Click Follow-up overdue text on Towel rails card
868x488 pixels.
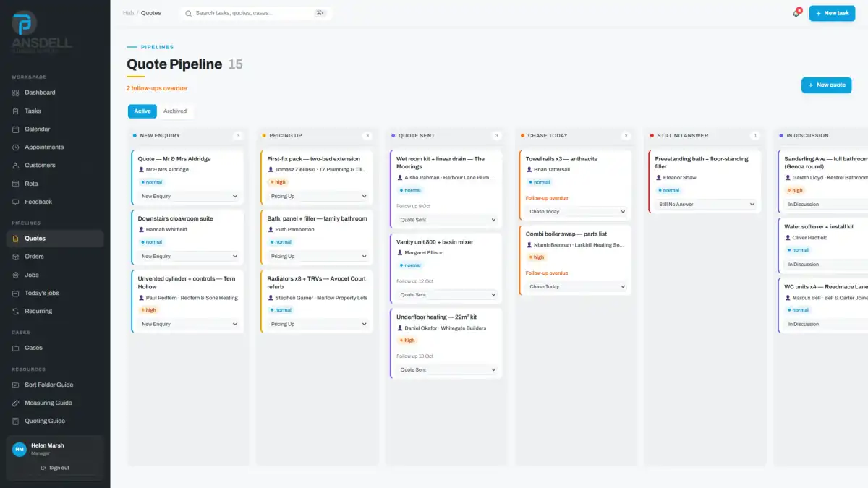pyautogui.click(x=547, y=198)
